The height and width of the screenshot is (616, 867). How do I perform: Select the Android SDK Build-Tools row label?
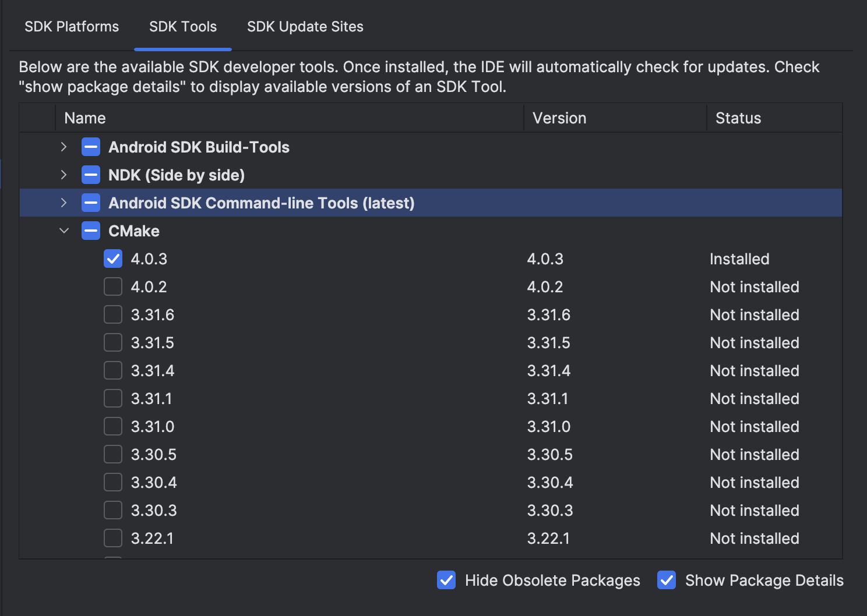(199, 147)
